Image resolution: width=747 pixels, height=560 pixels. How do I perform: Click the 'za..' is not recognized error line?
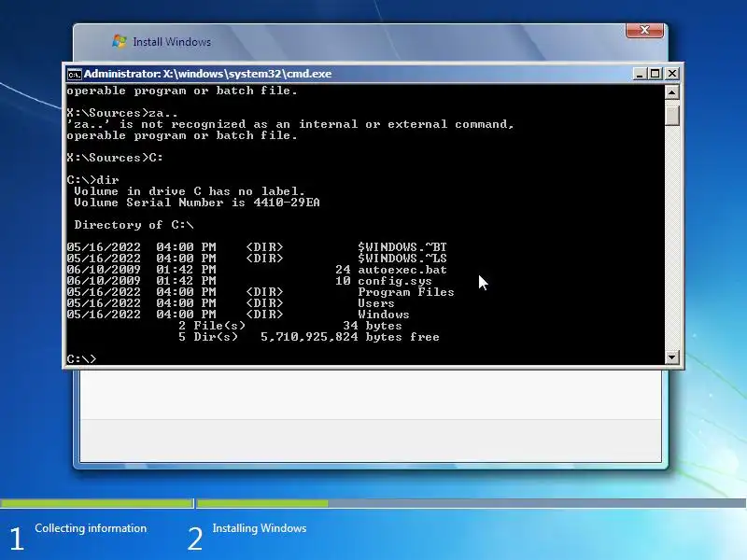290,124
